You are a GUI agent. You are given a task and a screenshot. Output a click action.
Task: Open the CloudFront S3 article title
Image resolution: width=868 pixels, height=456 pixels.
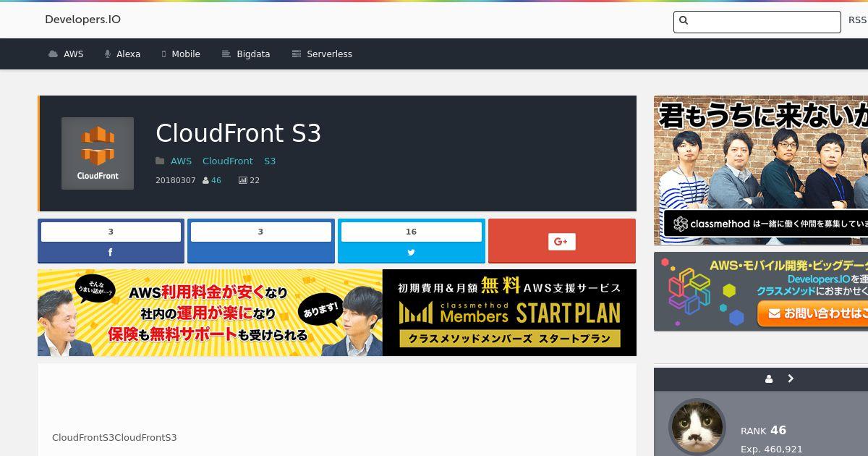pyautogui.click(x=238, y=133)
